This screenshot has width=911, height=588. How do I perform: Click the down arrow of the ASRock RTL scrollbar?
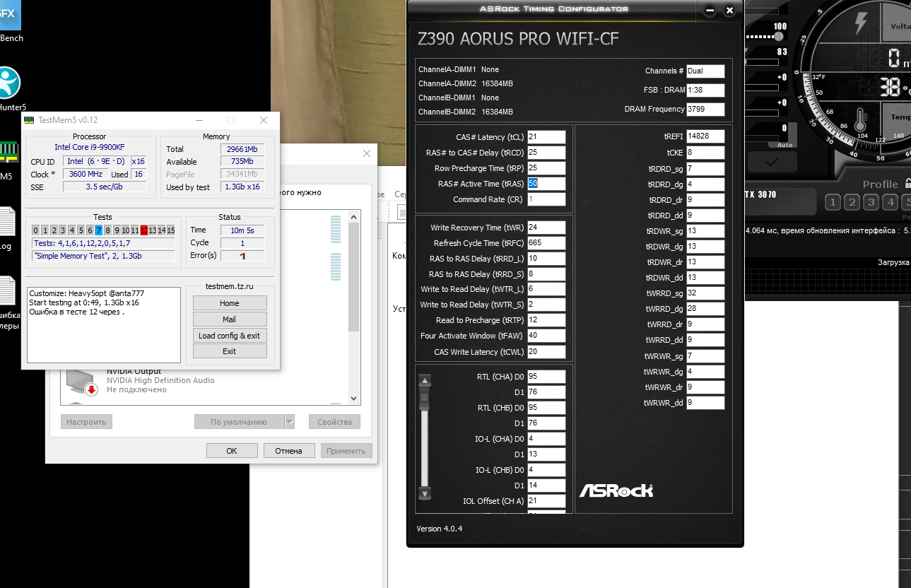pos(425,493)
